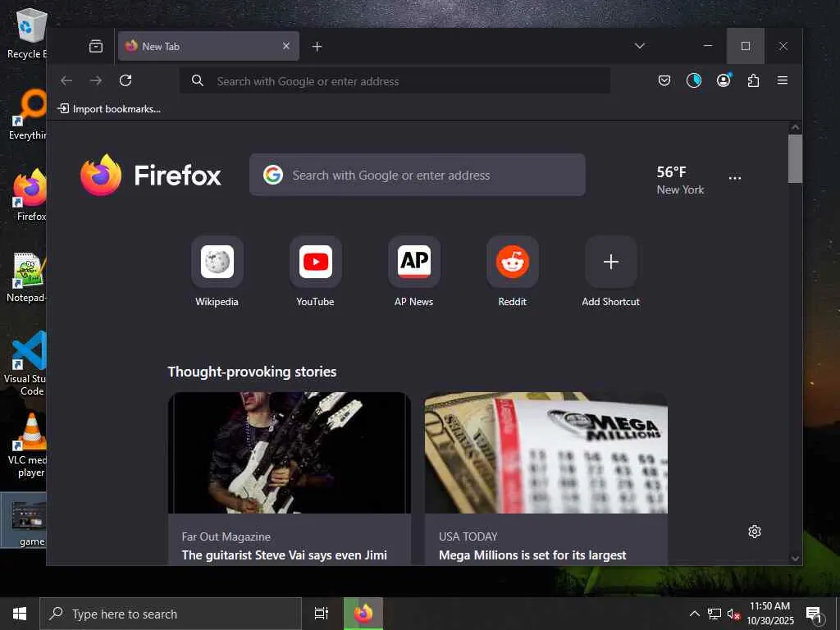
Task: Open new tab personalize gear icon
Action: 755,532
